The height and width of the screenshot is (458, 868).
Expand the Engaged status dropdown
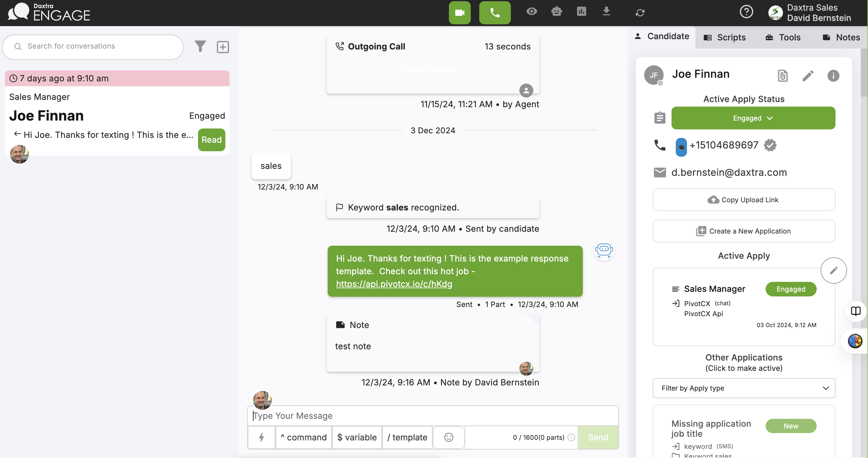tap(753, 118)
